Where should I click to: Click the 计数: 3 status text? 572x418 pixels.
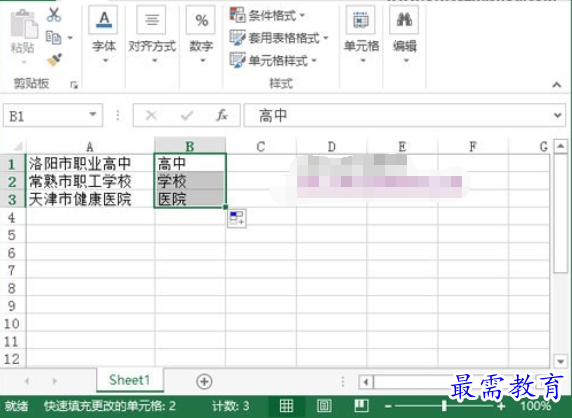tap(231, 406)
